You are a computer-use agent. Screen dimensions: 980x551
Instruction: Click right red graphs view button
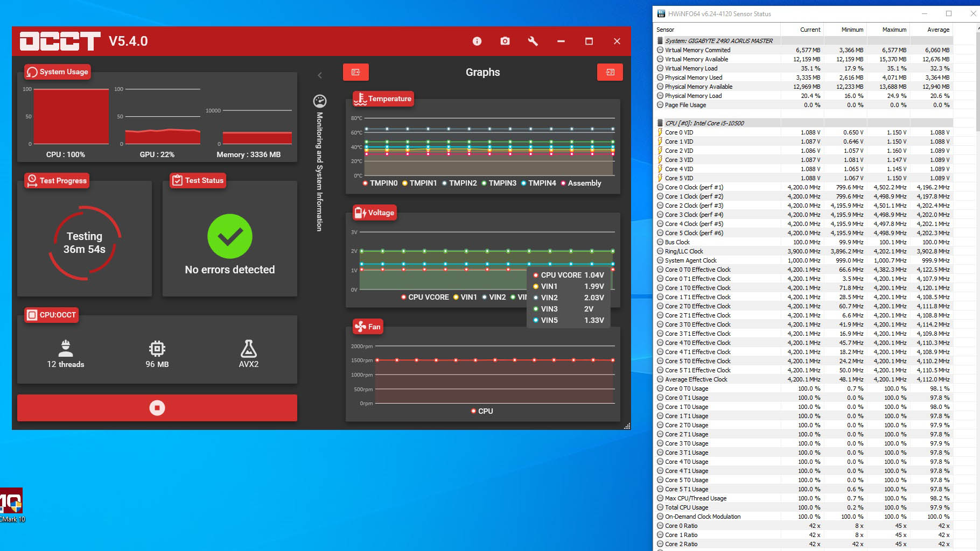click(610, 72)
